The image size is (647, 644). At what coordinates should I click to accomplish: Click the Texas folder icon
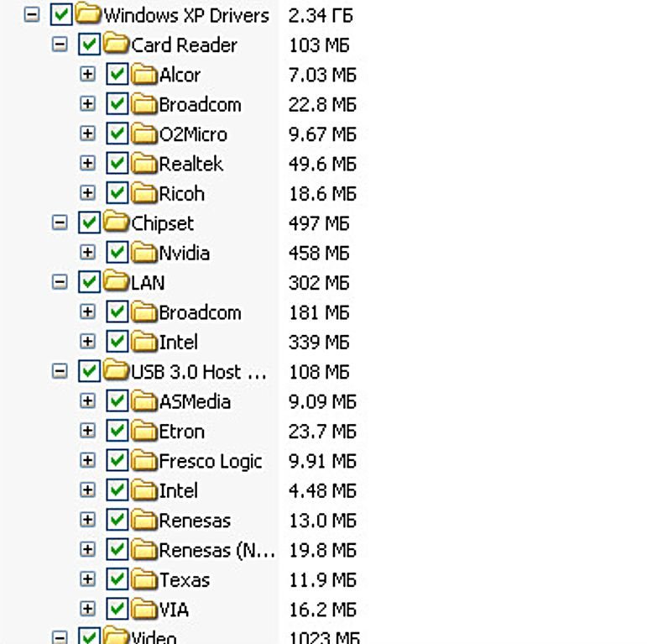[x=145, y=579]
